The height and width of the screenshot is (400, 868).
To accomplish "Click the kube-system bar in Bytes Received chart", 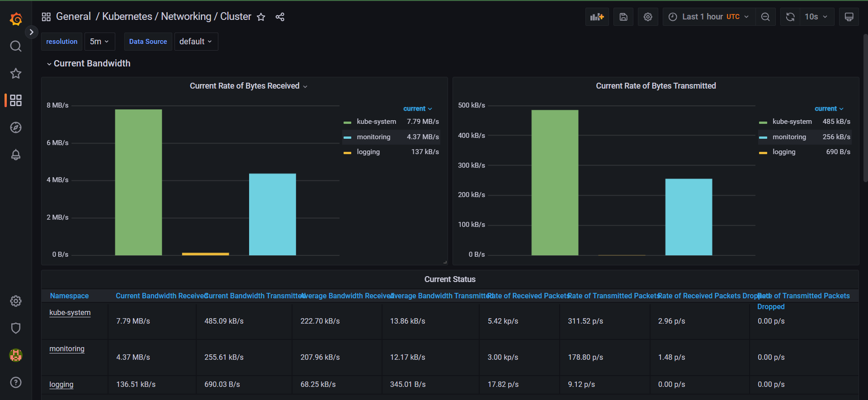I will click(x=138, y=182).
